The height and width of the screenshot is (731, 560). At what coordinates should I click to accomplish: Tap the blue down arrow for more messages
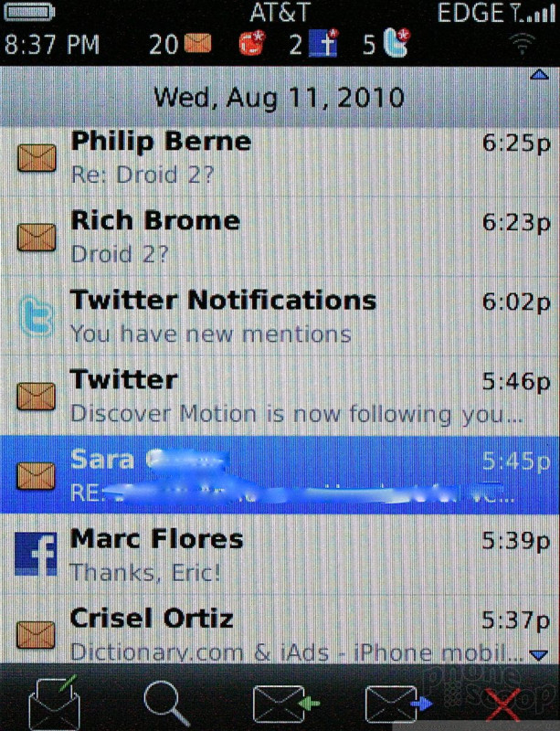point(539,655)
